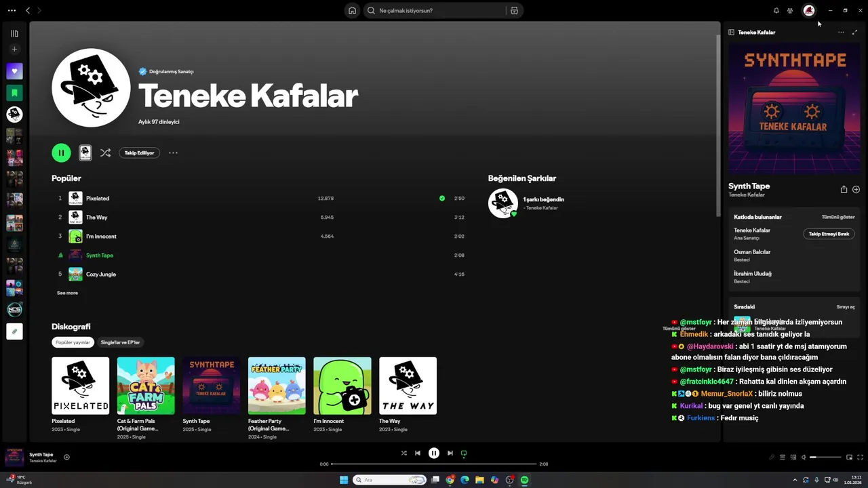The height and width of the screenshot is (488, 868).
Task: Open the queue icon in the player bar
Action: click(782, 457)
